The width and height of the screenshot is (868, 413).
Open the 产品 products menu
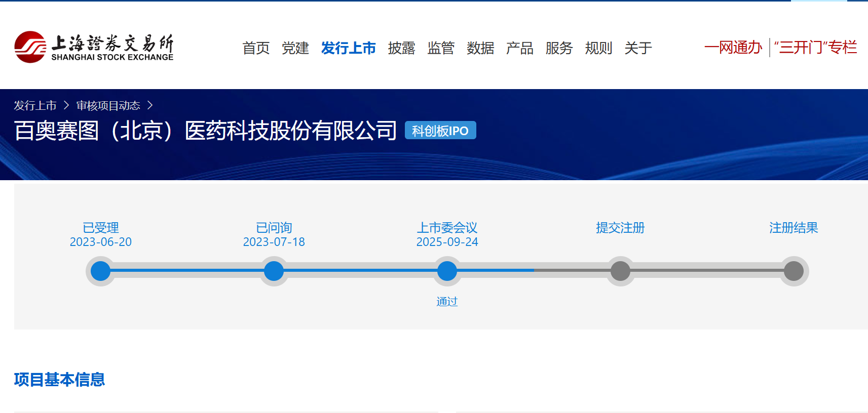519,48
